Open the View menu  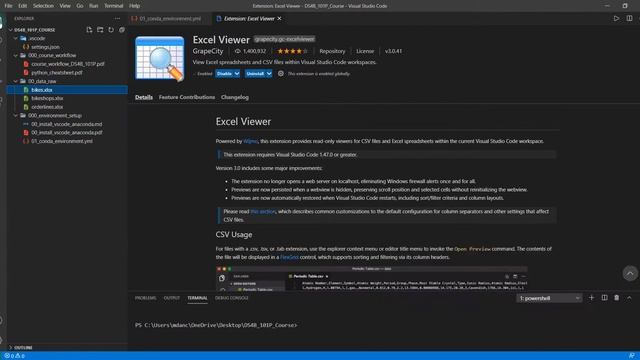[65, 6]
